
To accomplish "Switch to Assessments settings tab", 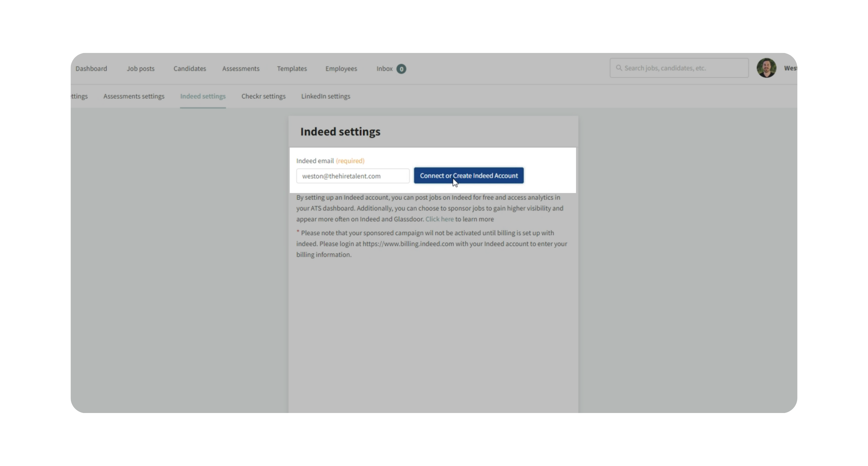I will 134,96.
